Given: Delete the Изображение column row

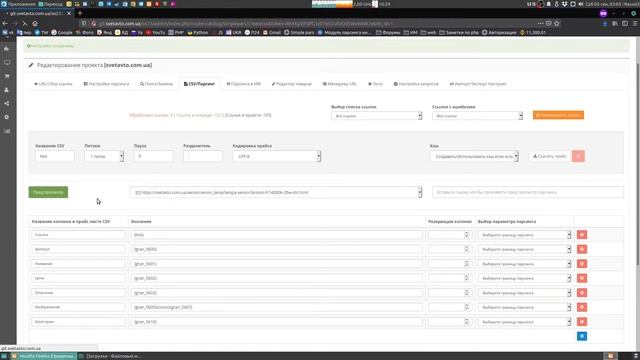Looking at the screenshot, I should [582, 307].
